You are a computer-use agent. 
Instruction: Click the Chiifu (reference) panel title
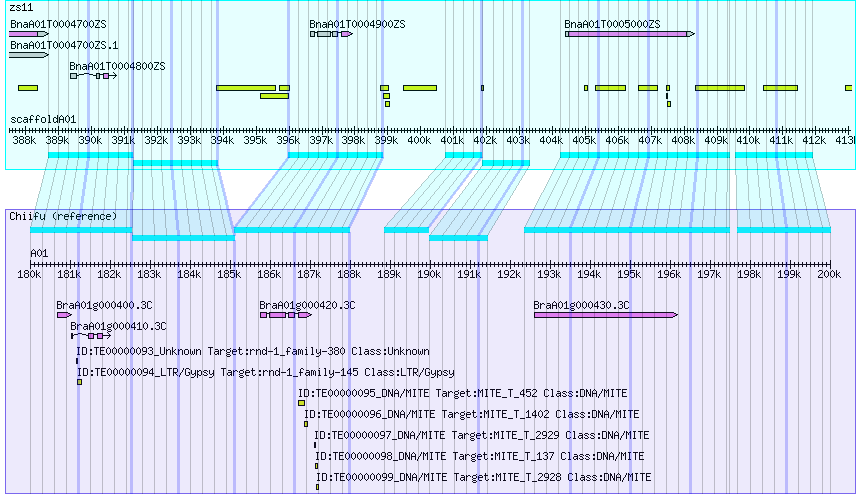pyautogui.click(x=63, y=216)
